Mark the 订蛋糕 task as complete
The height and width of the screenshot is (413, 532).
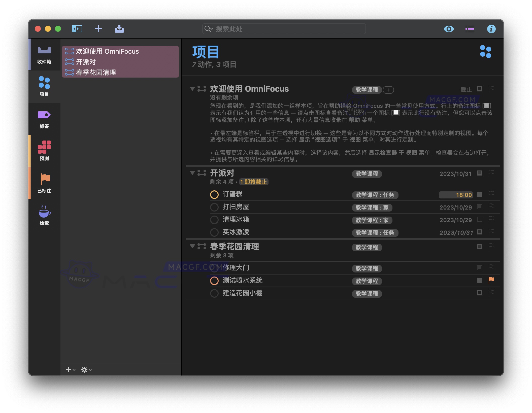(214, 194)
